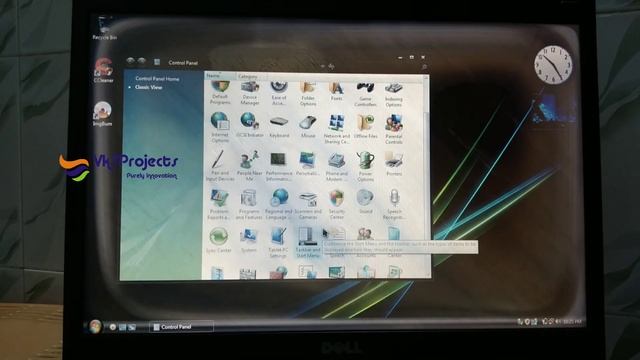The height and width of the screenshot is (360, 640).
Task: Open the Printers applet
Action: point(394,164)
